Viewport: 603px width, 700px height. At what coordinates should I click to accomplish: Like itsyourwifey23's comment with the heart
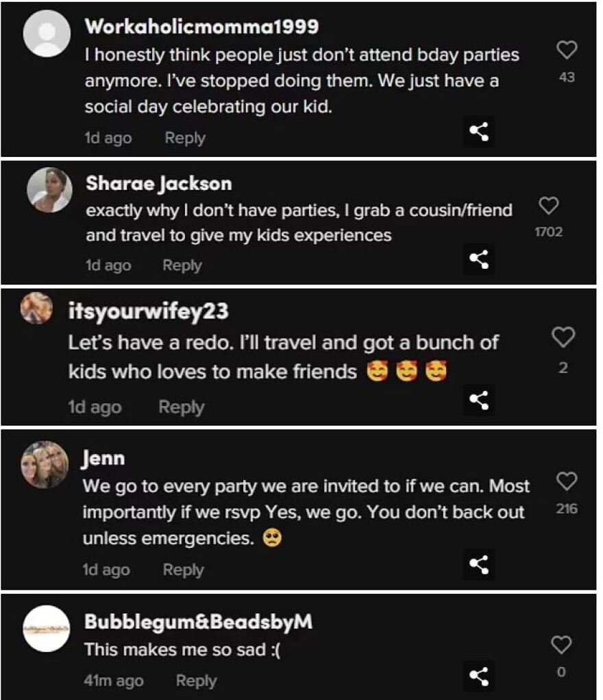[x=563, y=337]
